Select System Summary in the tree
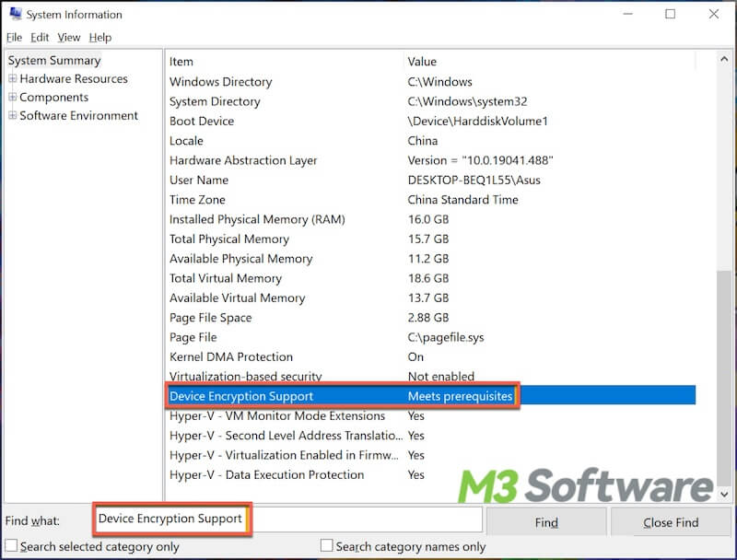737x560 pixels. [54, 61]
